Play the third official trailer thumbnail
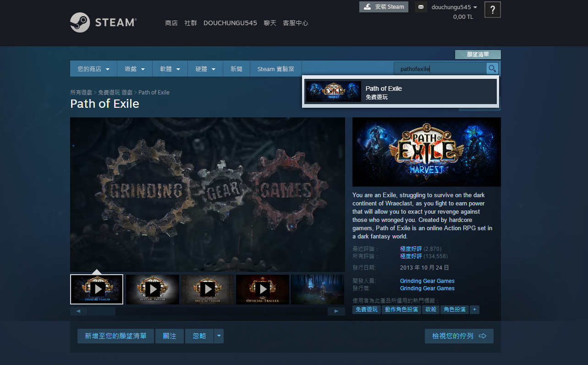The height and width of the screenshot is (365, 588). point(208,289)
